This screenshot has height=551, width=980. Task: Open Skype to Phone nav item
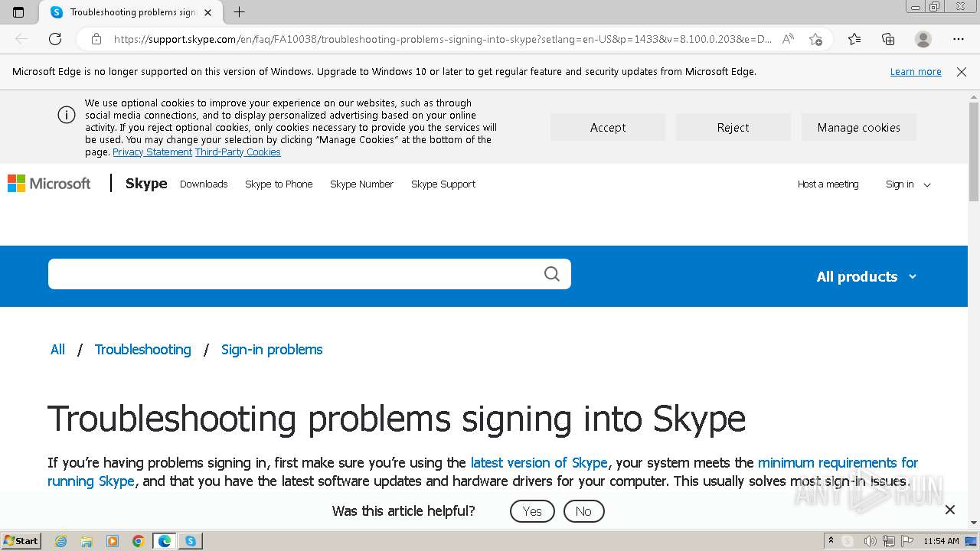pyautogui.click(x=279, y=184)
